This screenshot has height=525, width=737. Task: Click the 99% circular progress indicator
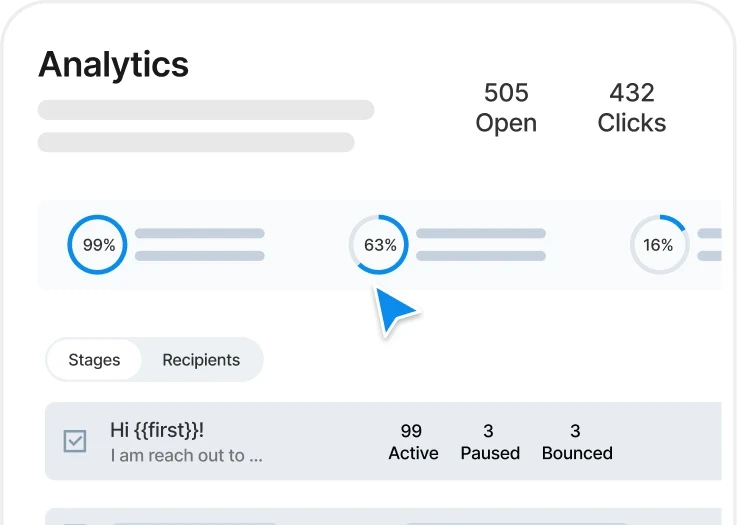(98, 245)
